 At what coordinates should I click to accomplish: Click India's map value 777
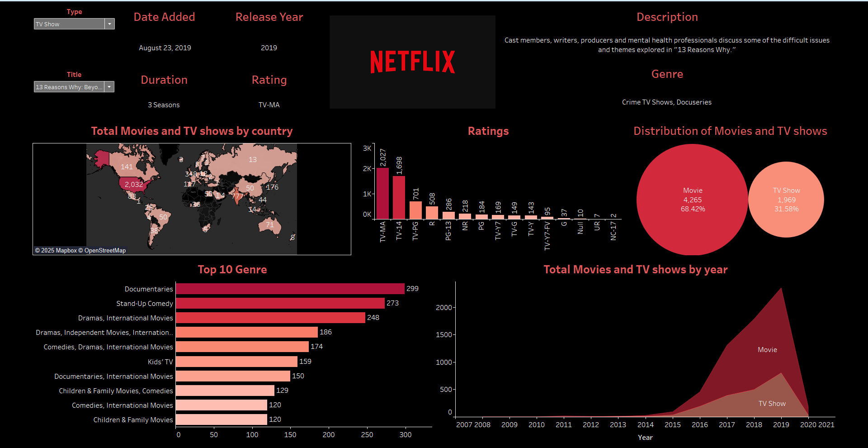click(237, 196)
